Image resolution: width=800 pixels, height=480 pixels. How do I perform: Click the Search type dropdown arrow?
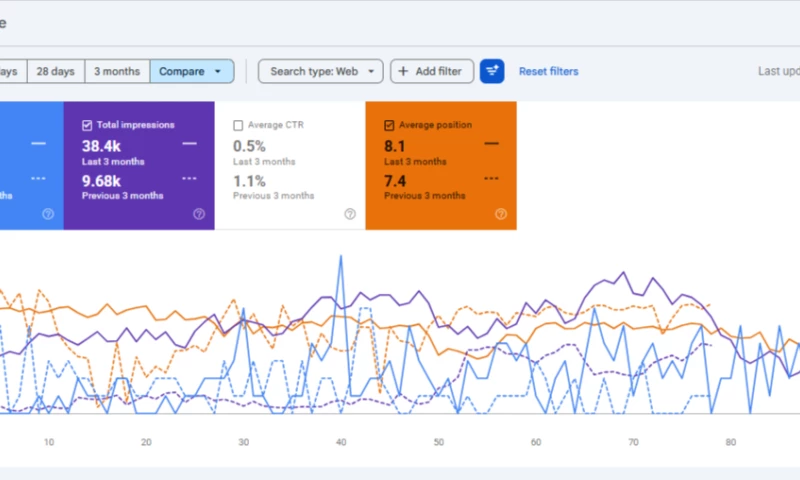click(371, 71)
